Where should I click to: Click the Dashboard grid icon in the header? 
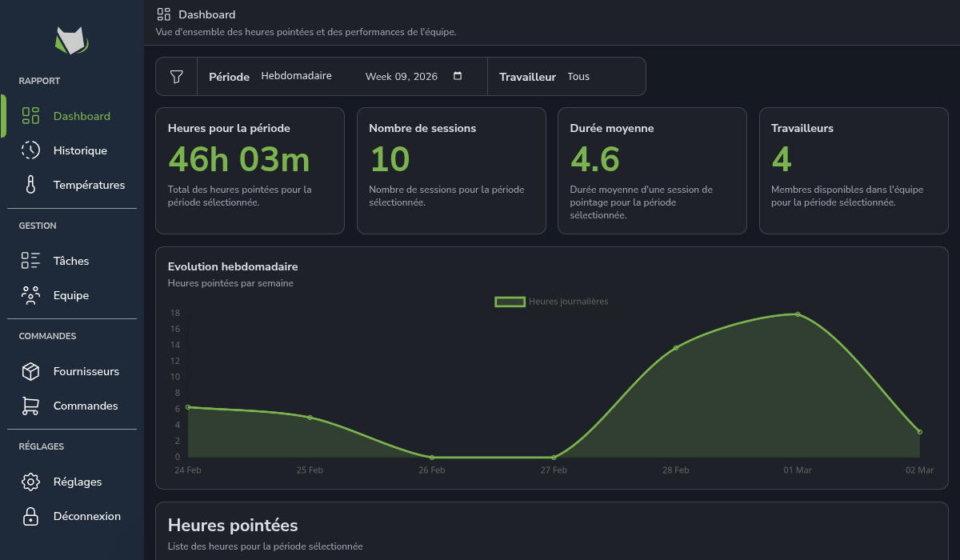(x=164, y=14)
